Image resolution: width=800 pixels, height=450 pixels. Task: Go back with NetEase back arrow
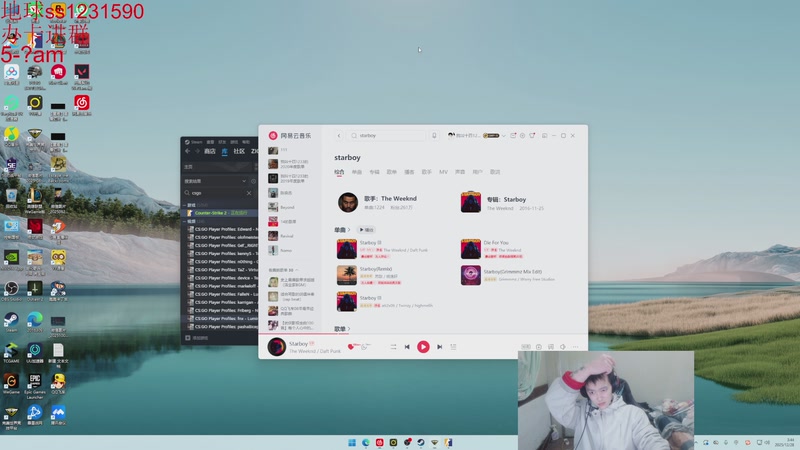339,136
